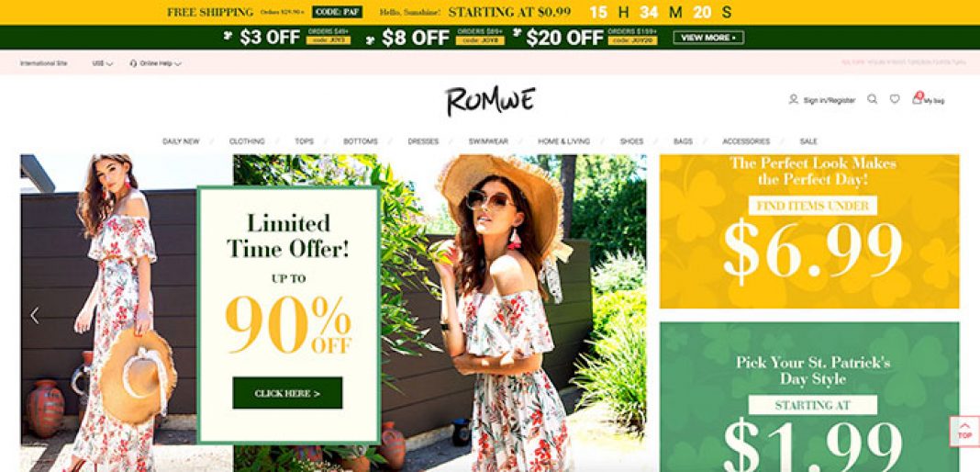Expand the Online Help dropdown
Screen dimensions: 980x472
point(156,63)
